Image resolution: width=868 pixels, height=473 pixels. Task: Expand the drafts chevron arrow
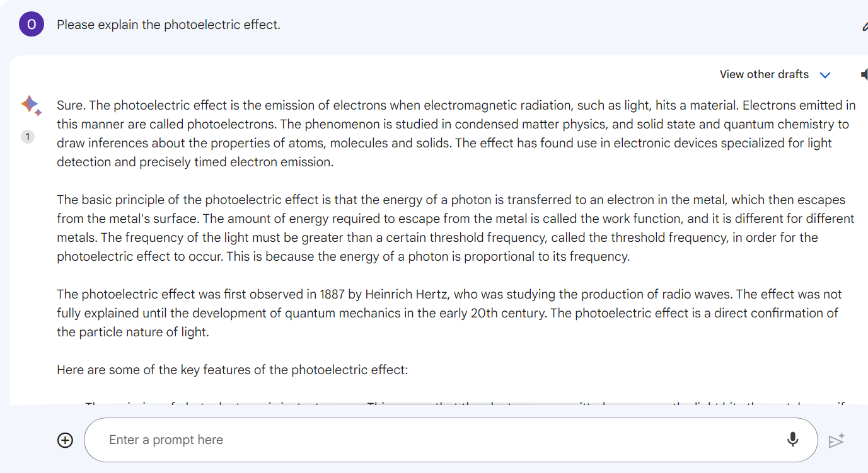[x=825, y=75]
